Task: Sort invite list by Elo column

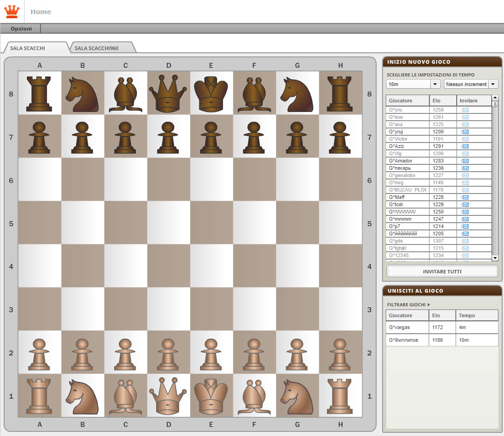Action: click(x=443, y=101)
